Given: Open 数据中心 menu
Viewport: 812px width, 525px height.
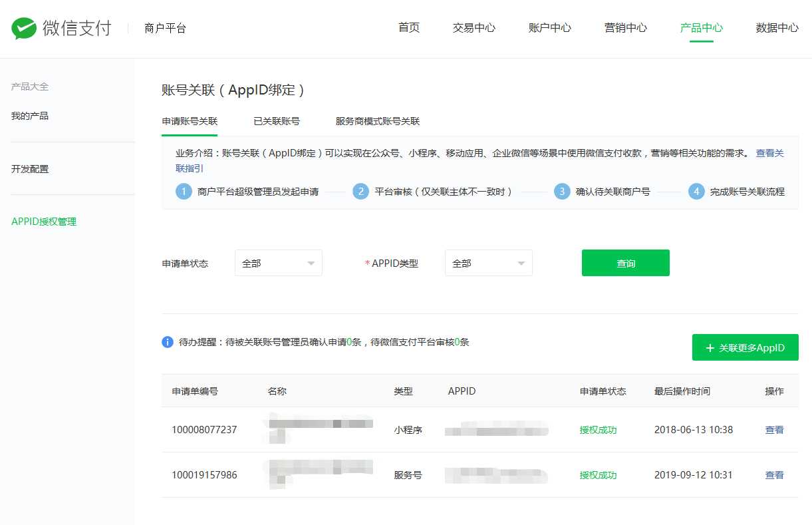Looking at the screenshot, I should 777,28.
